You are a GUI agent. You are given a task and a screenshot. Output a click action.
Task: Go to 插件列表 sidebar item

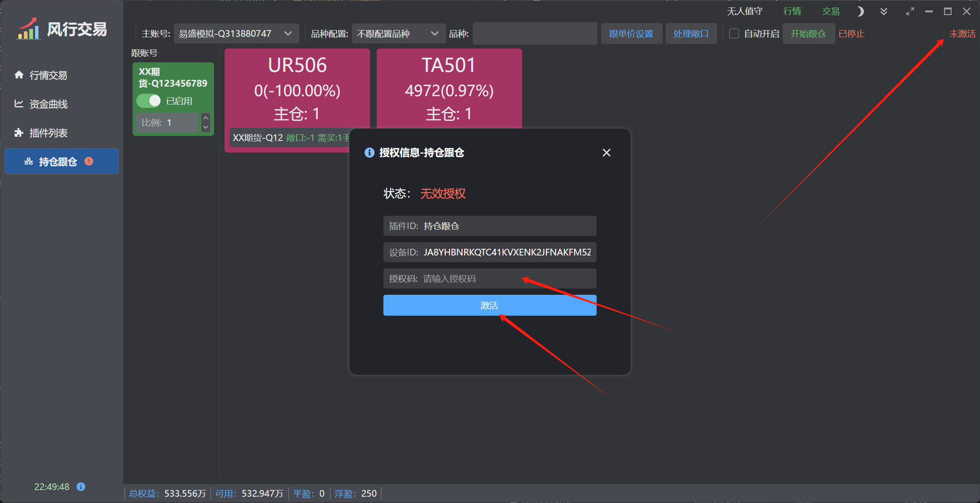(48, 133)
